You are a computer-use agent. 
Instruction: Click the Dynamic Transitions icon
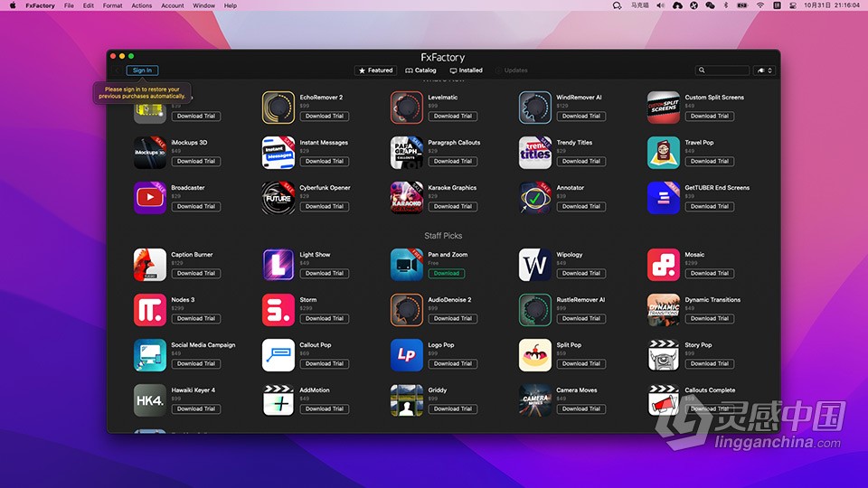[663, 310]
